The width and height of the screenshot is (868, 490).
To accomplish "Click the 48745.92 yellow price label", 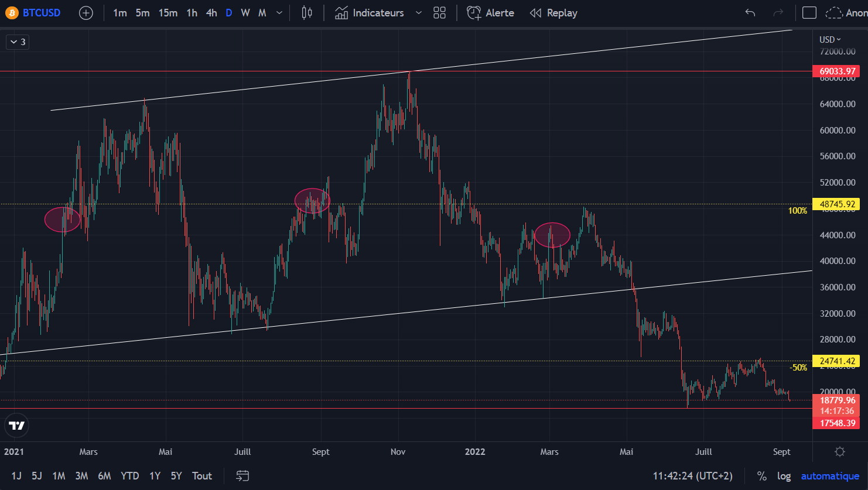I will [837, 204].
